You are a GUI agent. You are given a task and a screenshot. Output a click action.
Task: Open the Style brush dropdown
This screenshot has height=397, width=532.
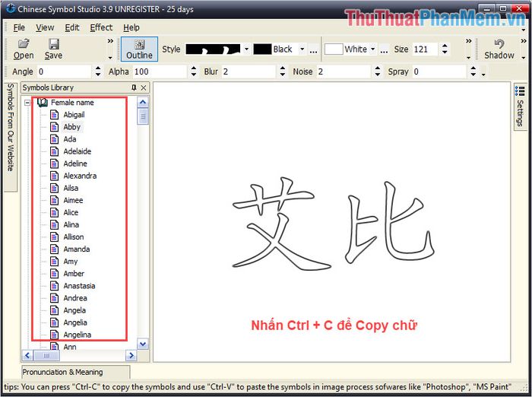click(x=247, y=49)
